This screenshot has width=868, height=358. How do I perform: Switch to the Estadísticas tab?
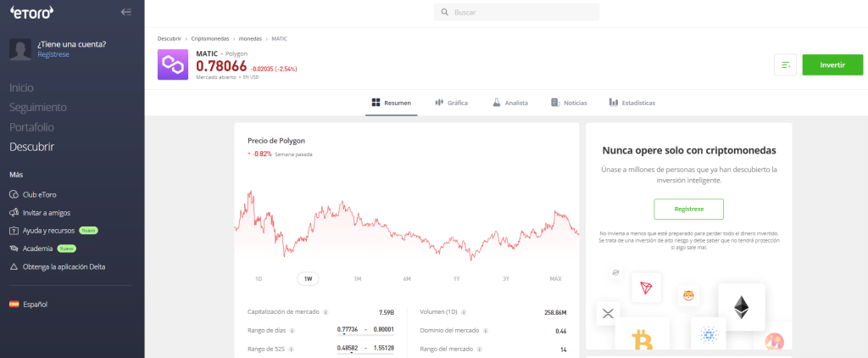tap(632, 103)
